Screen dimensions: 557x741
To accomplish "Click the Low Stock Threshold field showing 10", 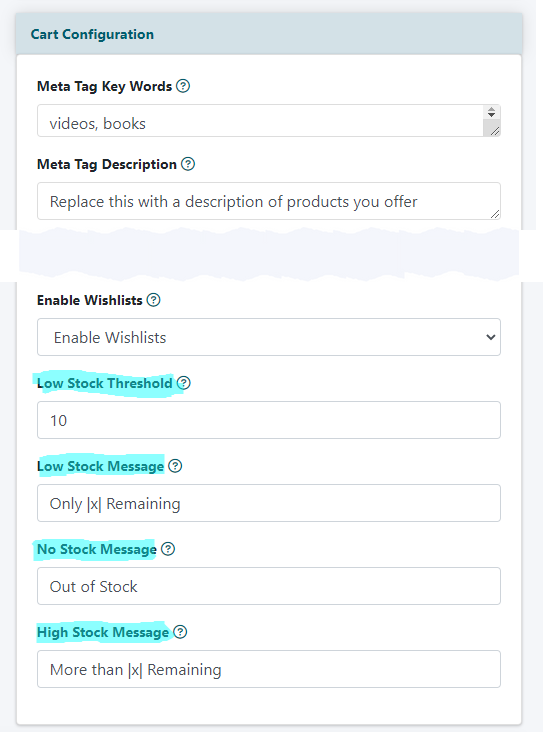I will pyautogui.click(x=269, y=420).
